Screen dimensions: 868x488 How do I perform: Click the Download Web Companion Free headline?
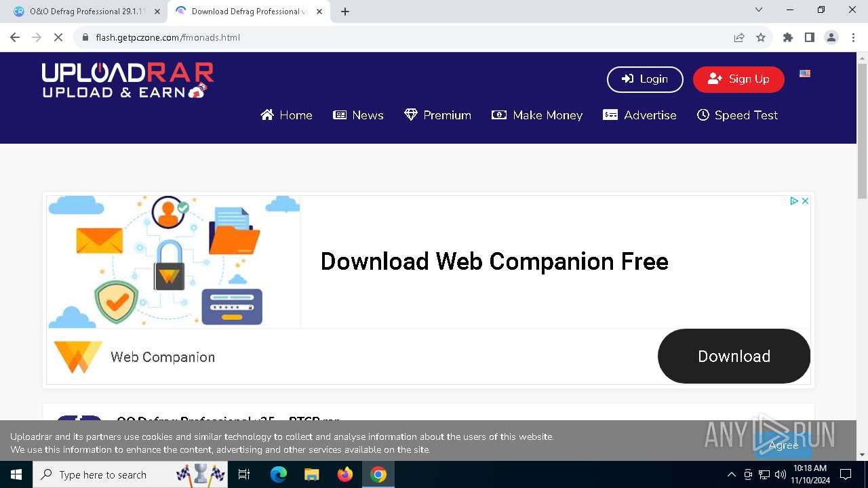494,262
